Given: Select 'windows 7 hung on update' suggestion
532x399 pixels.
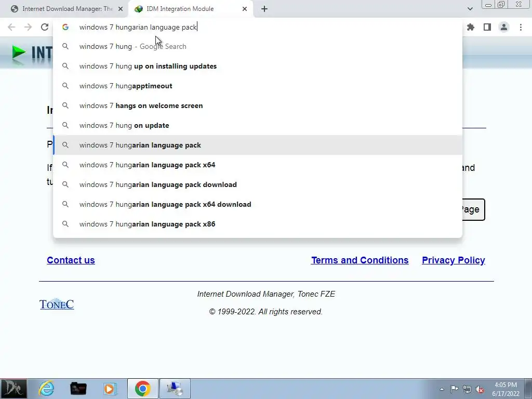Looking at the screenshot, I should click(x=258, y=125).
